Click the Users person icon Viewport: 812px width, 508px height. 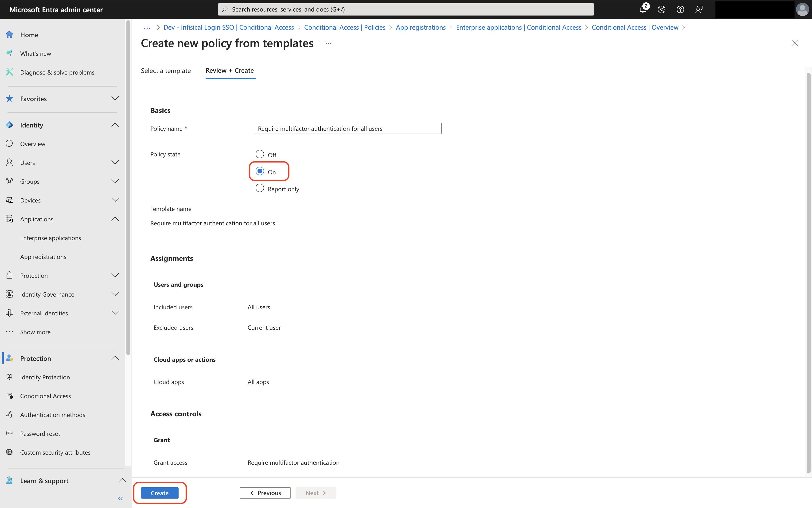click(9, 162)
